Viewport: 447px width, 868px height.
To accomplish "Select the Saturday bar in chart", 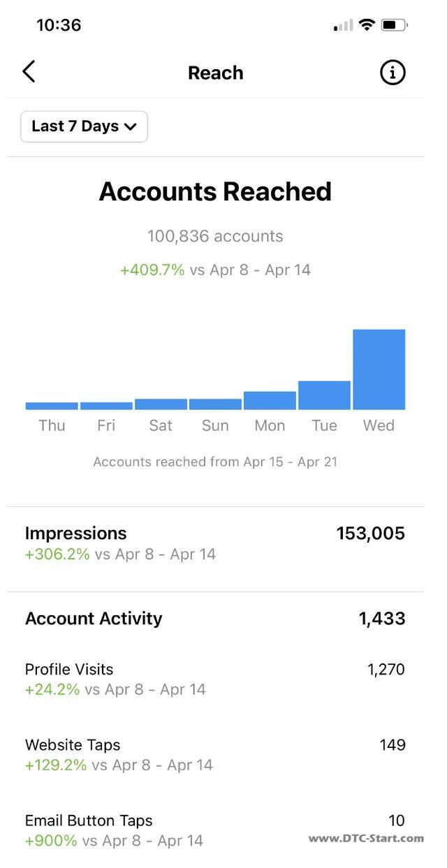I will pyautogui.click(x=161, y=404).
